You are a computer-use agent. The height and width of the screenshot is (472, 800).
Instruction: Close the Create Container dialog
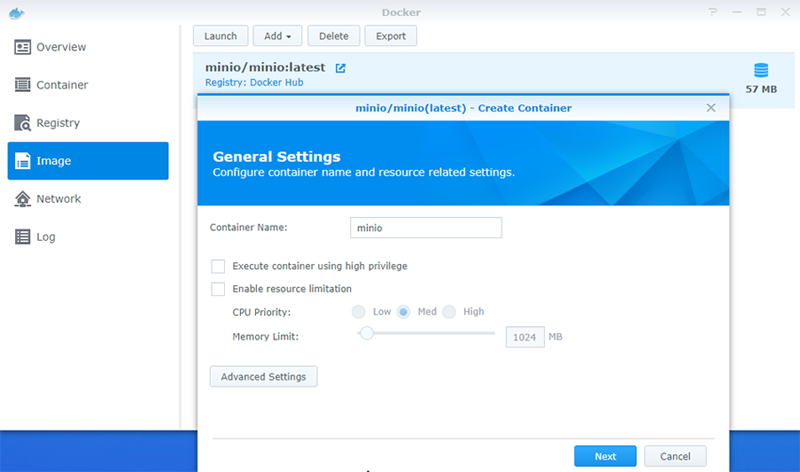(x=711, y=108)
